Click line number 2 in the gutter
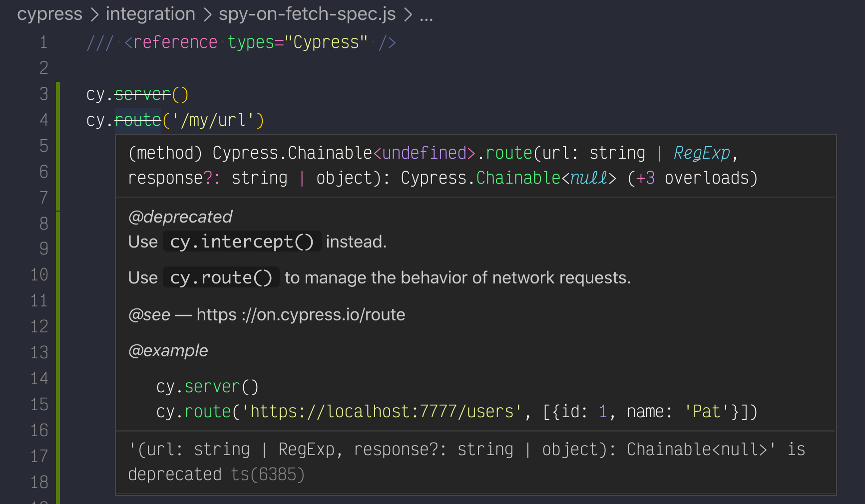 coord(44,68)
